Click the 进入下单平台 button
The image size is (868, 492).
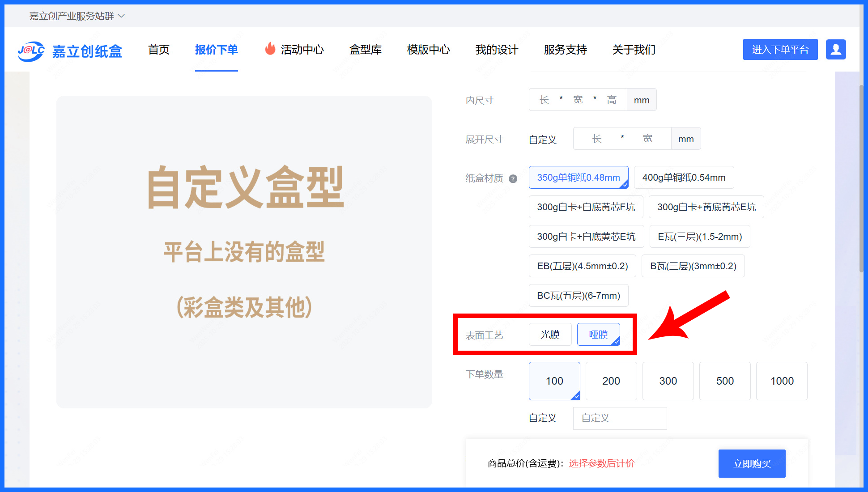coord(780,49)
